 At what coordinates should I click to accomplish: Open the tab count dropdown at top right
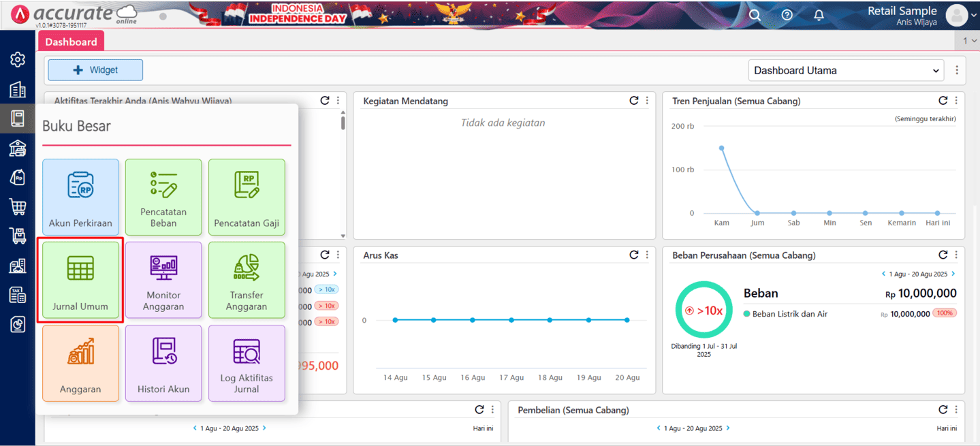(969, 41)
